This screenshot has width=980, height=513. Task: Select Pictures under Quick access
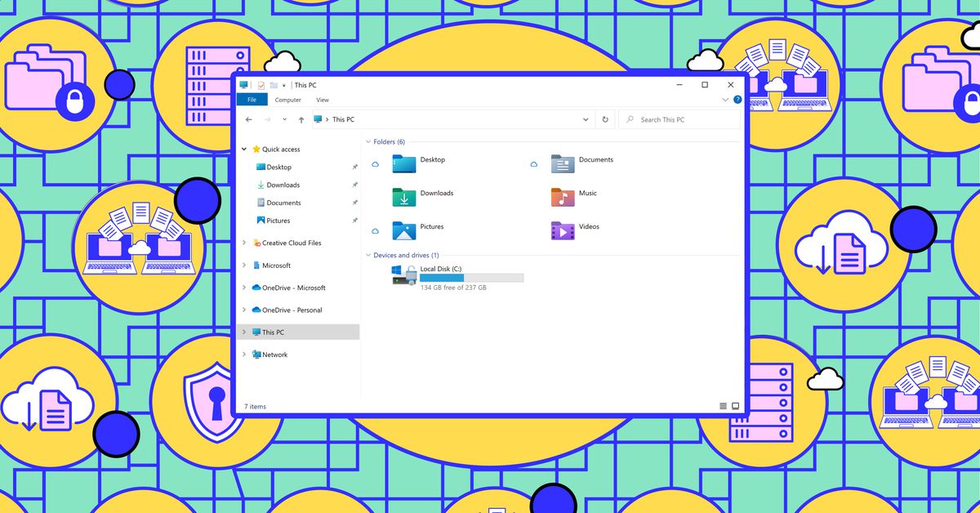coord(273,221)
